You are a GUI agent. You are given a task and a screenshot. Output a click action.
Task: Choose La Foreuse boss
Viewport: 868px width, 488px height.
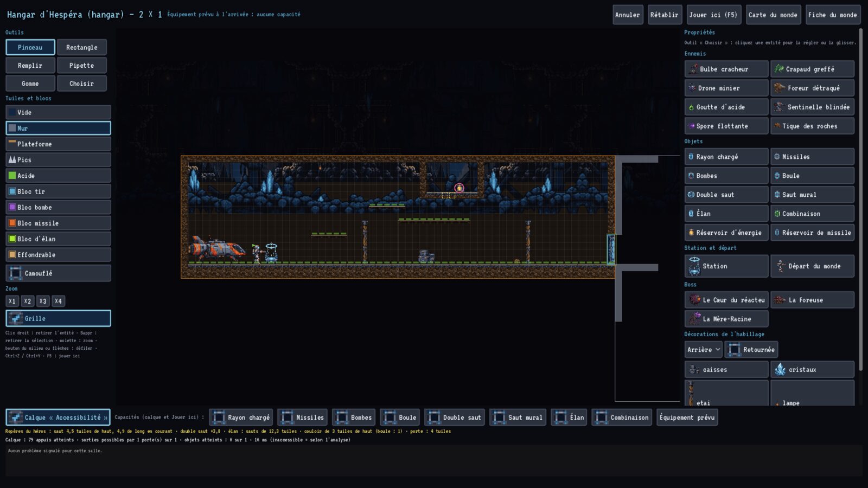(812, 300)
